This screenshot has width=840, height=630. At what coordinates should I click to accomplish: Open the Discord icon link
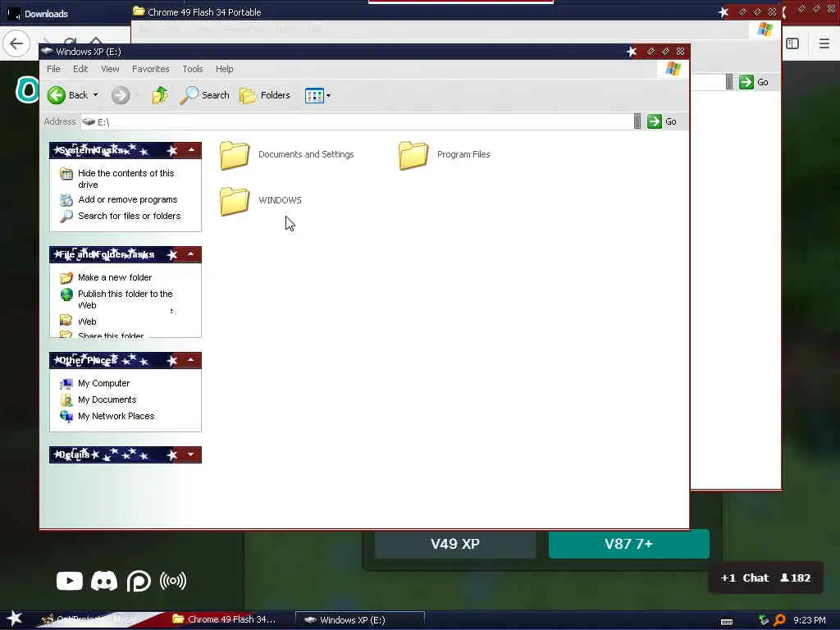tap(104, 582)
